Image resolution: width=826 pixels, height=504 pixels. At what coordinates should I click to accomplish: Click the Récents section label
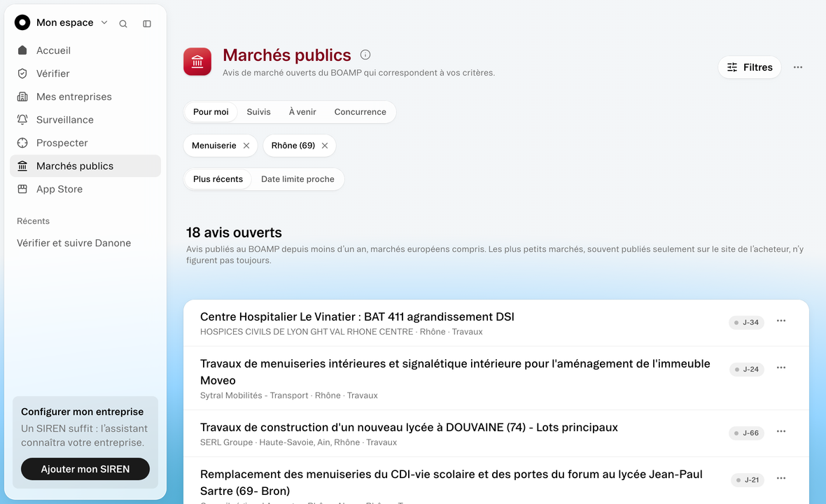coord(33,221)
